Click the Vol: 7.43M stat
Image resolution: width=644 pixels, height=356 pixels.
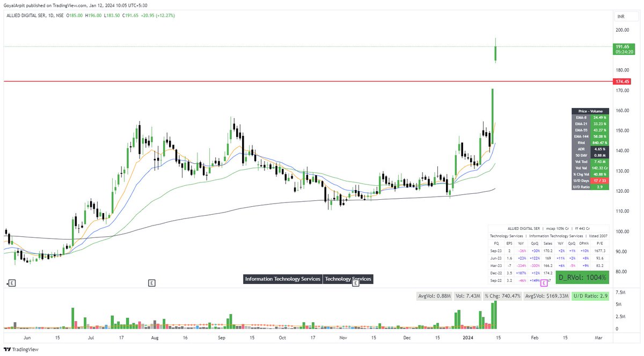tap(467, 296)
